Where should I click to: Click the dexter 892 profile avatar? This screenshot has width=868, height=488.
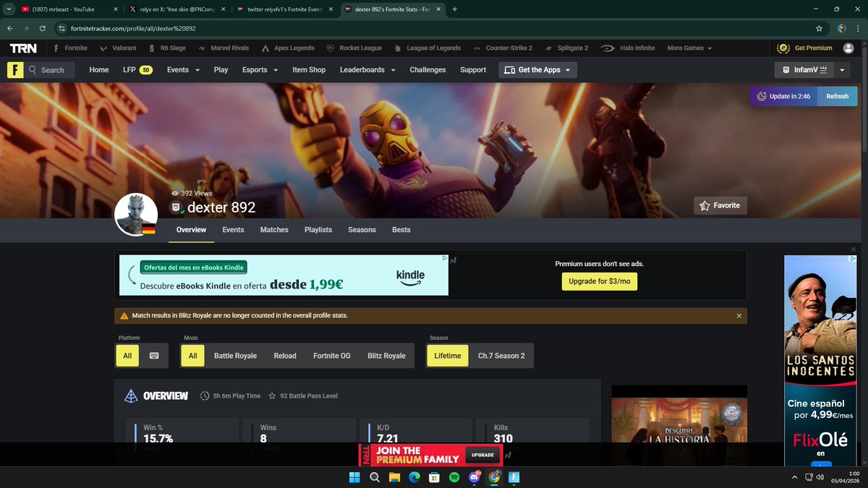point(136,214)
